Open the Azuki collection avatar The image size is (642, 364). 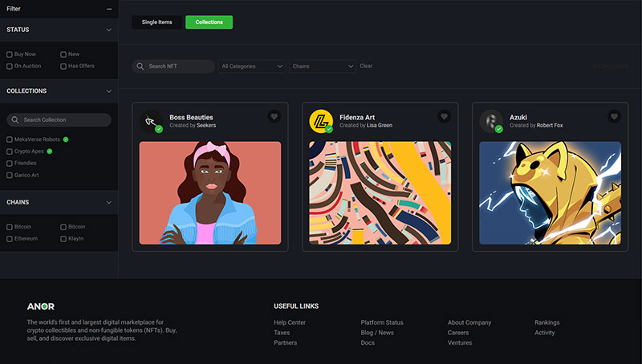point(491,121)
